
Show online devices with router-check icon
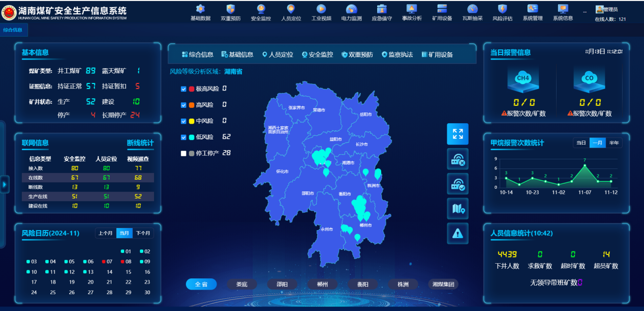[457, 184]
